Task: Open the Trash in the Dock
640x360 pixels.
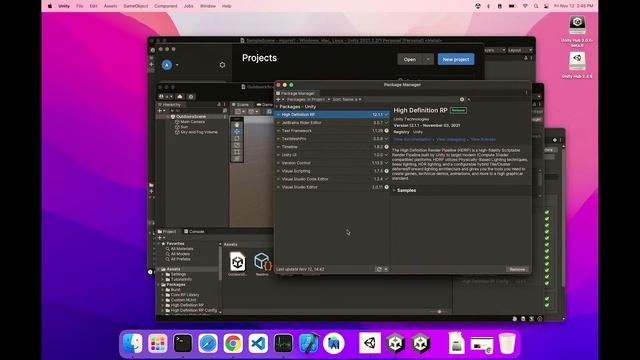Action: point(507,343)
